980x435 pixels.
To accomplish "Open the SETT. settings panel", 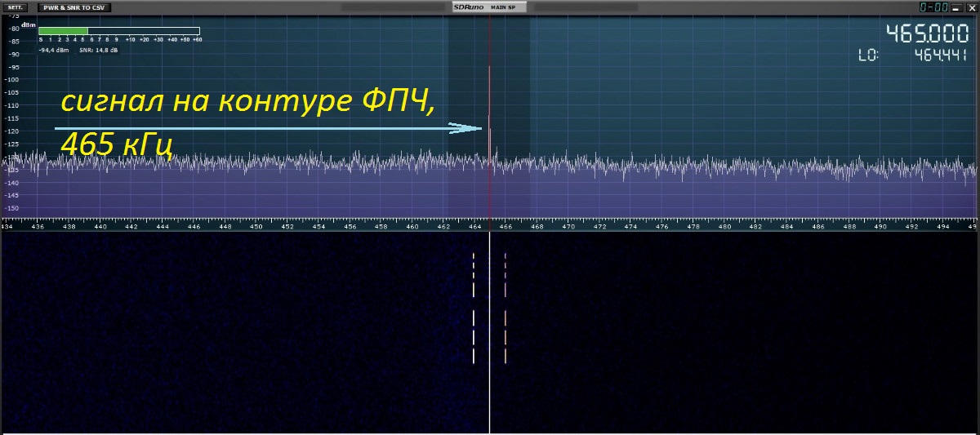I will (16, 7).
